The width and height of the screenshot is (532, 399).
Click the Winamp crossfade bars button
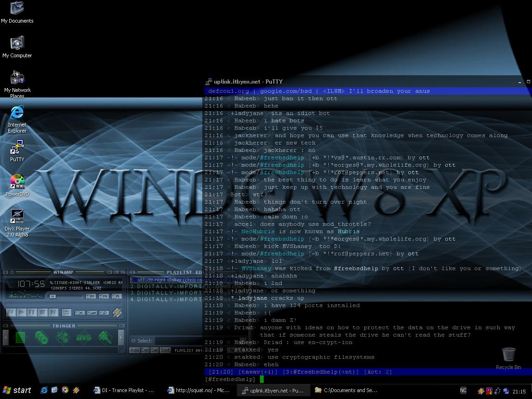(92, 313)
